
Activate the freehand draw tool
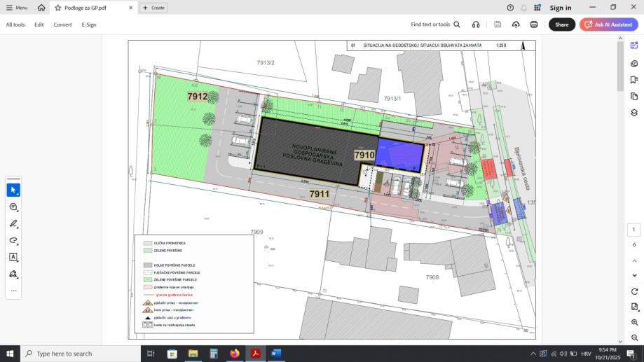(x=13, y=240)
